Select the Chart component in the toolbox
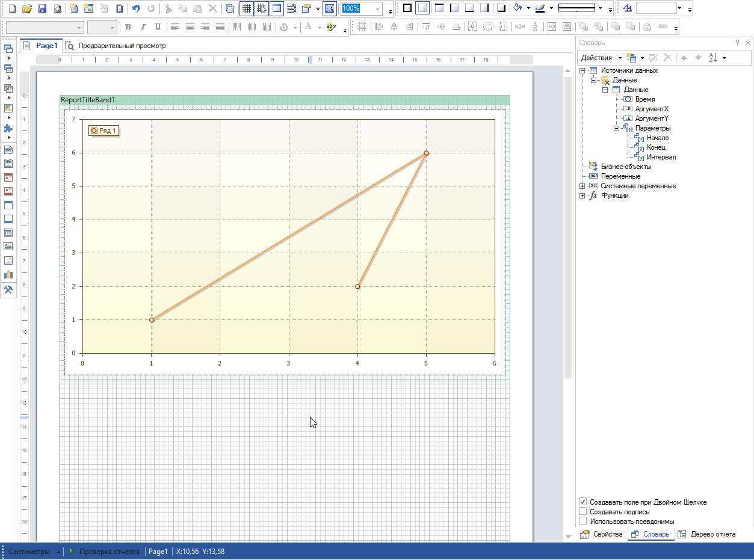Viewport: 754px width, 560px height. click(x=8, y=274)
